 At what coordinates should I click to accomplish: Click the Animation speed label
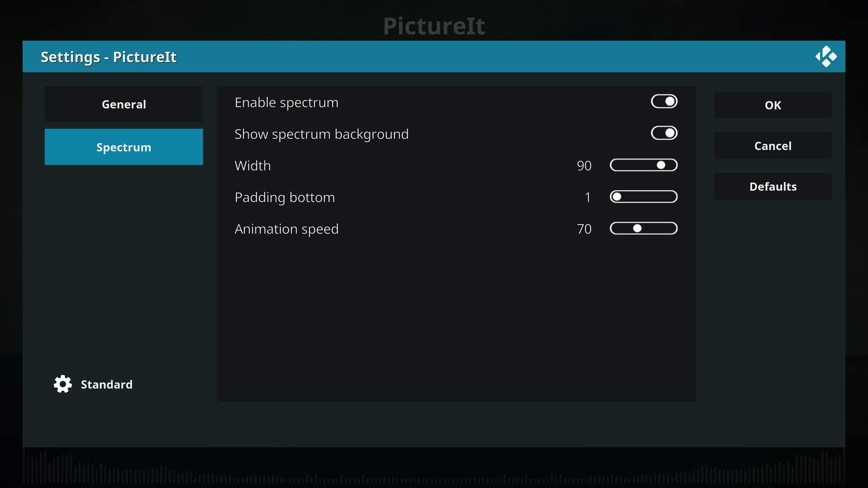pyautogui.click(x=286, y=229)
